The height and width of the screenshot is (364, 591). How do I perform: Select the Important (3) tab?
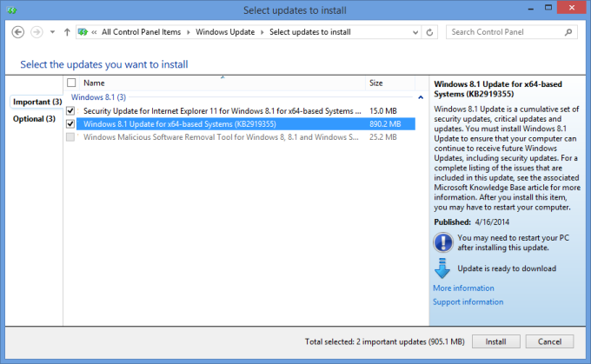(x=36, y=102)
